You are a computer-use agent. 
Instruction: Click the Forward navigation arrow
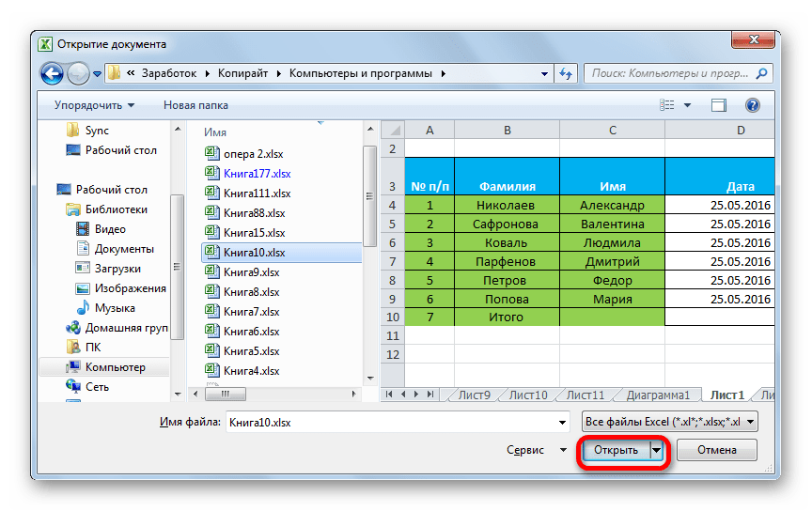(x=78, y=73)
